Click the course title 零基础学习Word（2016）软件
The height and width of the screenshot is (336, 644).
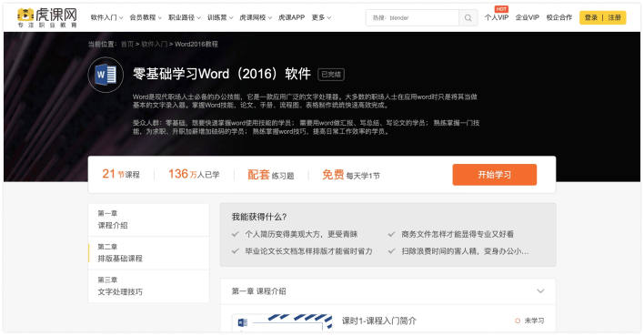point(222,74)
